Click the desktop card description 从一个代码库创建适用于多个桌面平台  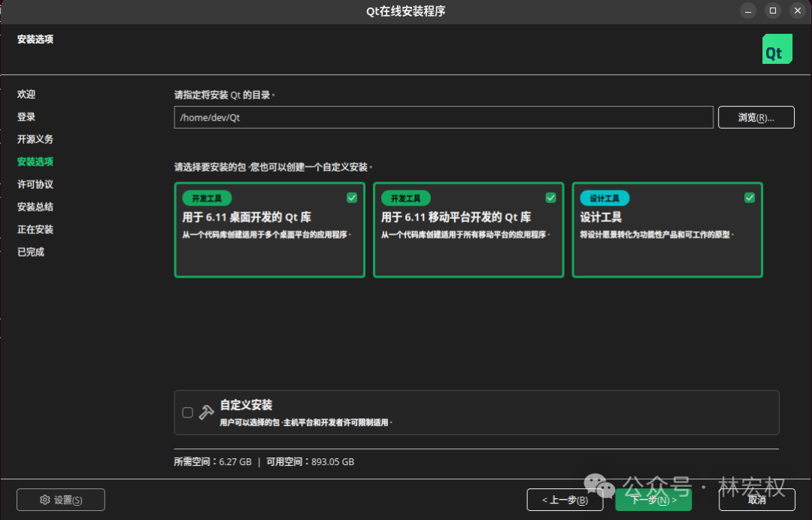[267, 235]
